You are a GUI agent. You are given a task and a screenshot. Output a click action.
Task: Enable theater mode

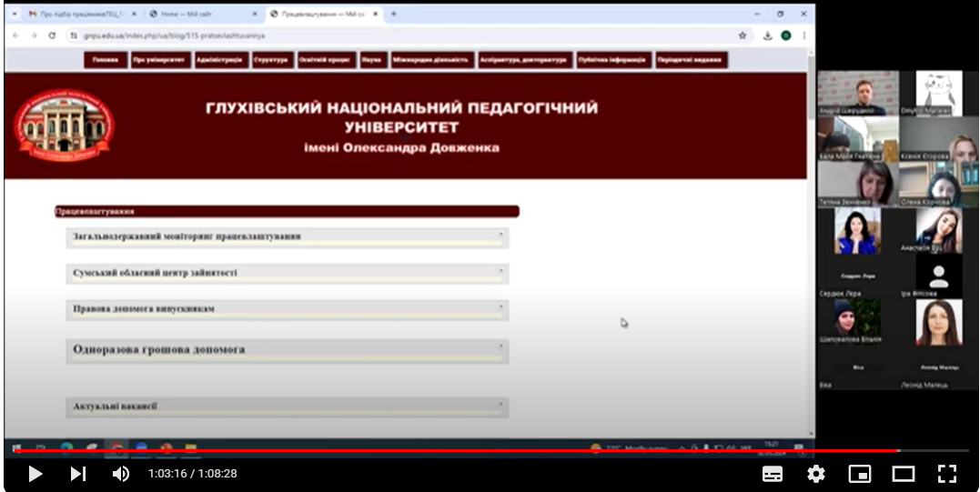coord(904,474)
